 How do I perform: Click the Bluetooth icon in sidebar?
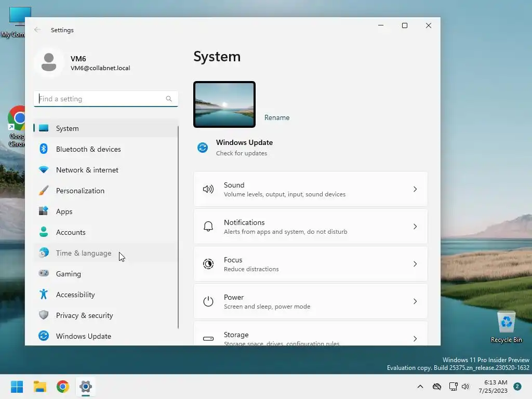pyautogui.click(x=44, y=149)
